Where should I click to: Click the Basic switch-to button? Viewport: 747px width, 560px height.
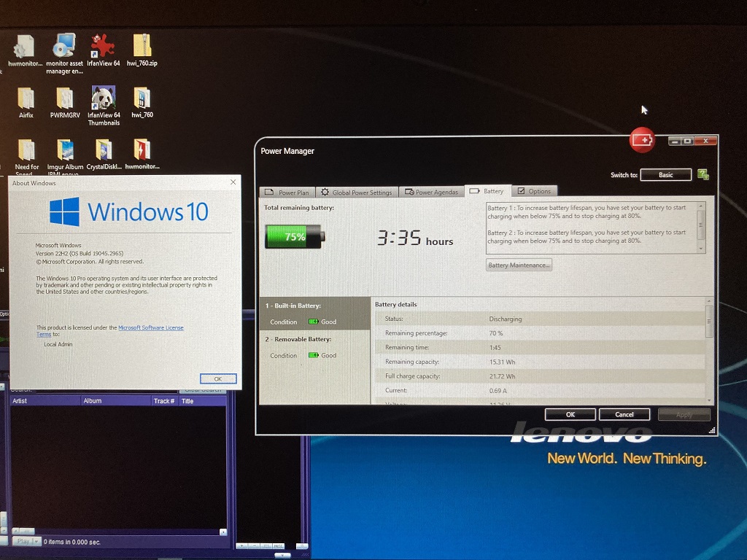point(665,175)
